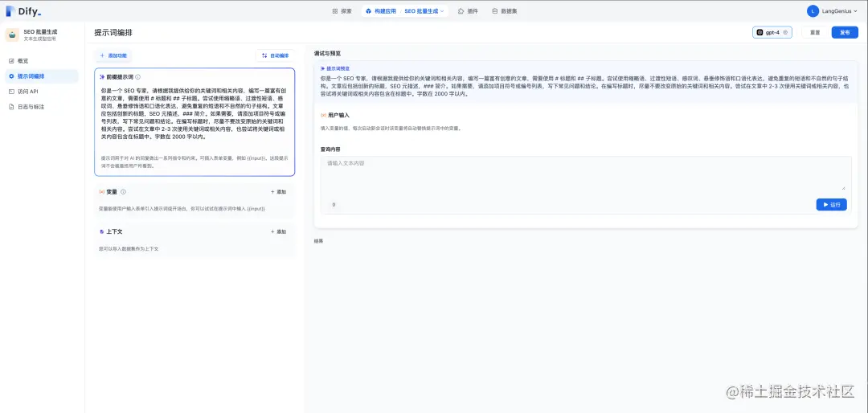The image size is (868, 413).
Task: Click the 调试与预览 heading
Action: pos(327,54)
